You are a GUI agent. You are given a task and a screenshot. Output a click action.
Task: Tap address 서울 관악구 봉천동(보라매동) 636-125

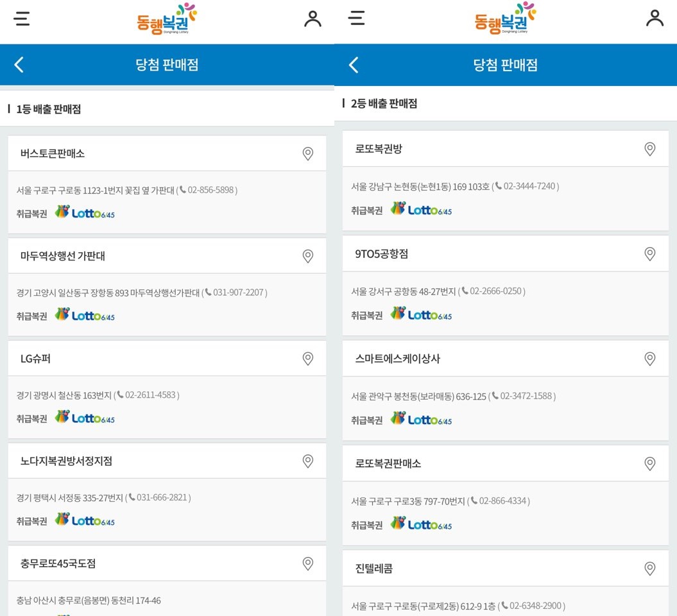[x=418, y=397]
